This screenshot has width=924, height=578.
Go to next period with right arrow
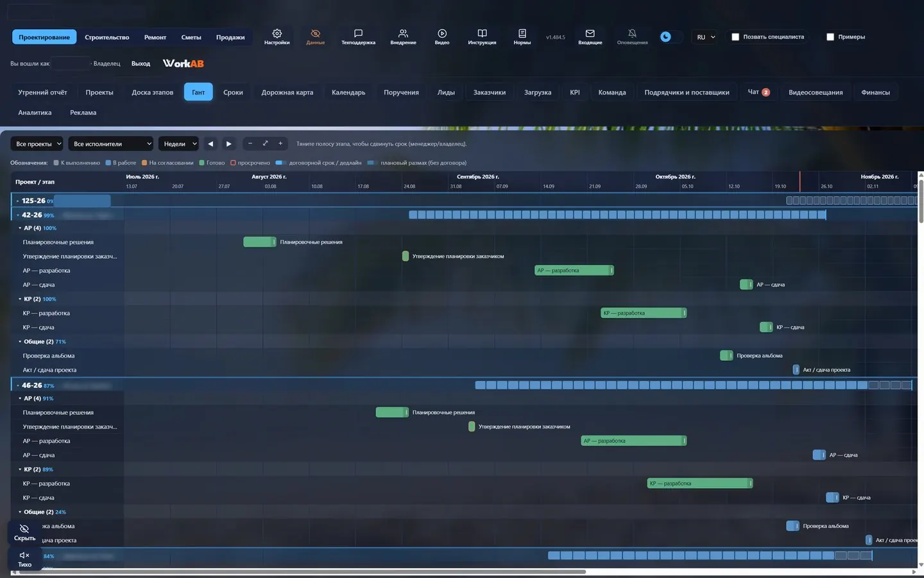click(228, 144)
